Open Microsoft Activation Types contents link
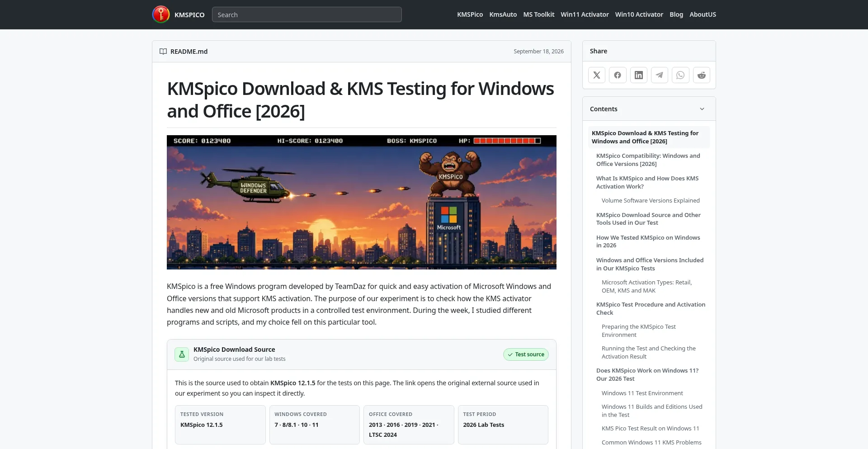Image resolution: width=868 pixels, height=449 pixels. (646, 286)
